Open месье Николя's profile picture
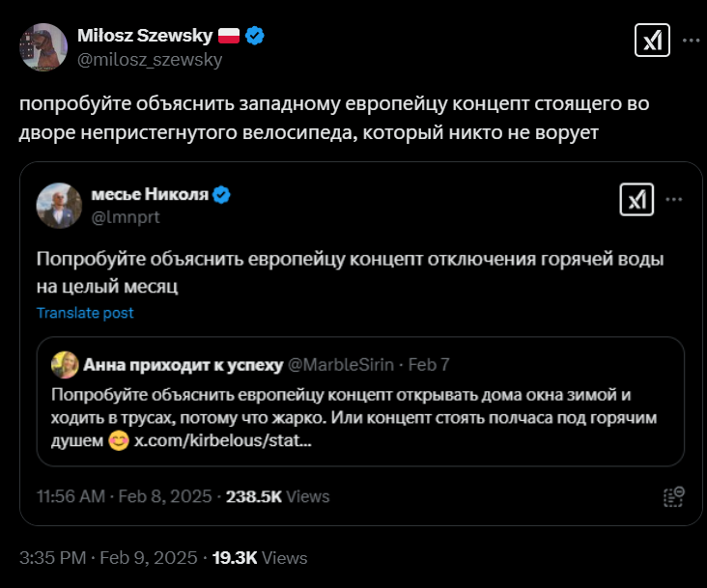This screenshot has width=707, height=588. (58, 205)
